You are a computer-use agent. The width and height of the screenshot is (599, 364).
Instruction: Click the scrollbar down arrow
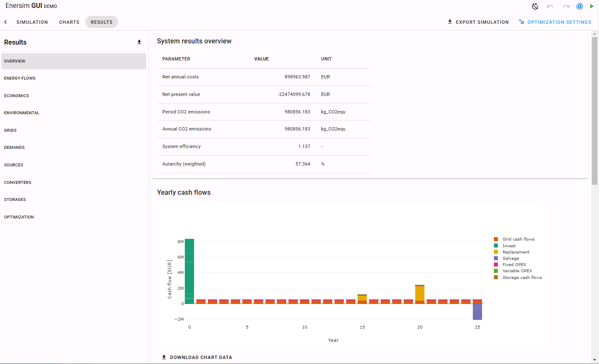pos(595,360)
